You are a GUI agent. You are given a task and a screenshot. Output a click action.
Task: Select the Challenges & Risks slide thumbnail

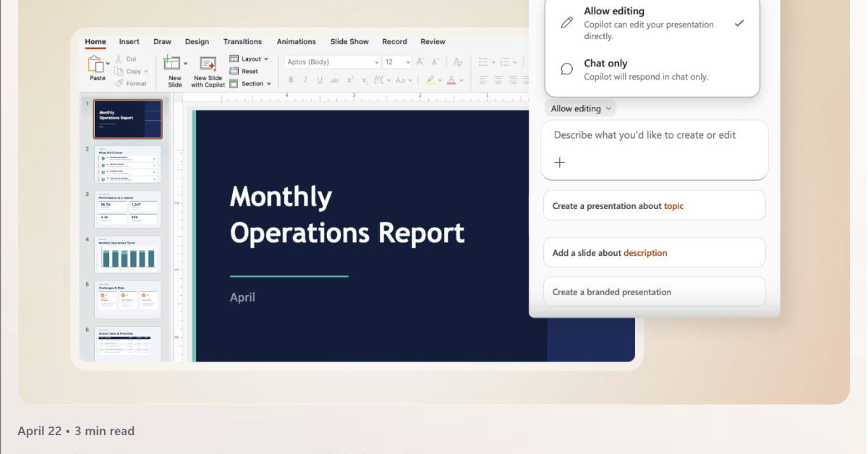click(x=128, y=300)
